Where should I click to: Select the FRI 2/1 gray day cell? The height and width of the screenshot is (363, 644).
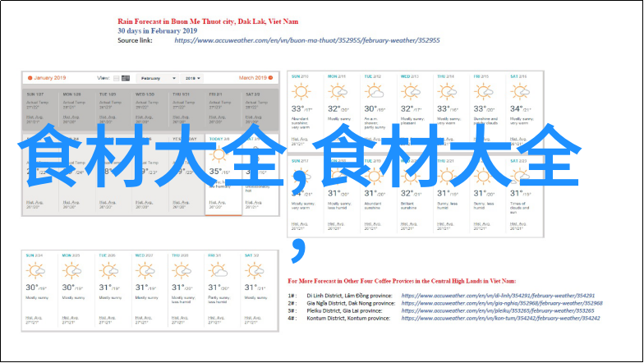point(223,110)
